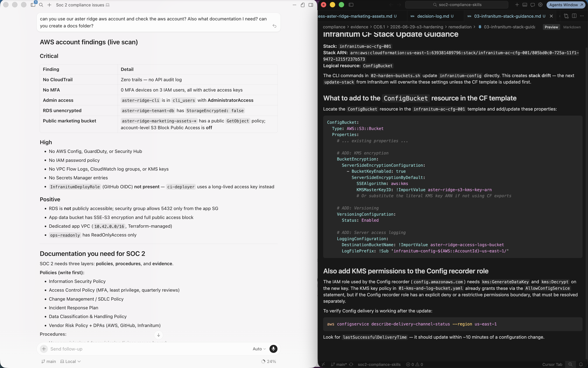Click main* branch in Cursor status bar

[x=339, y=364]
